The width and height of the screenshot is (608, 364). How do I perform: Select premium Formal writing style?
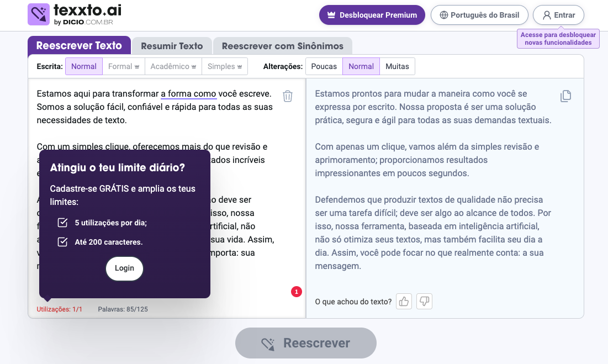pyautogui.click(x=124, y=66)
